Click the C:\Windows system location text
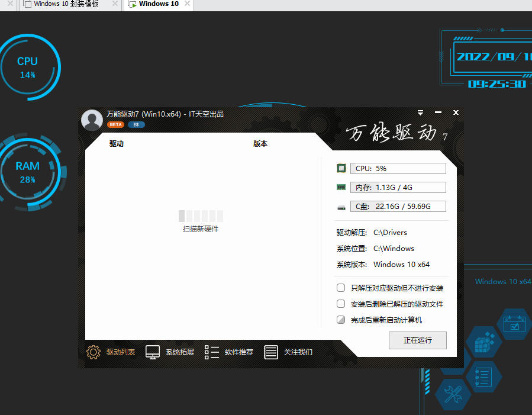Viewport: 532px width, 415px height. pos(394,249)
